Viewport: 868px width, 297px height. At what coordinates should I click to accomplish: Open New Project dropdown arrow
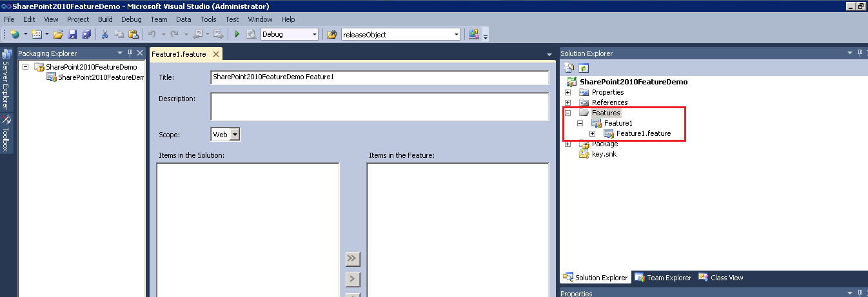pos(25,34)
